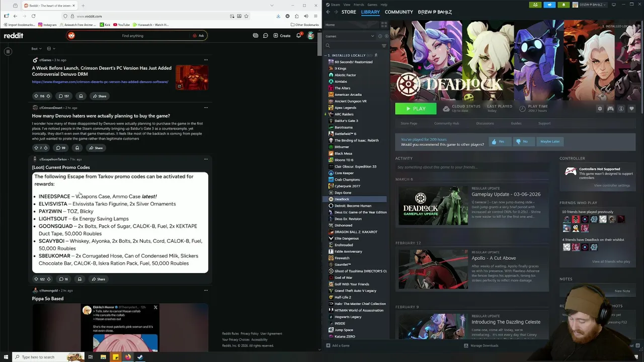Open Other Bookmarks folder
The height and width of the screenshot is (362, 644).
(304, 25)
